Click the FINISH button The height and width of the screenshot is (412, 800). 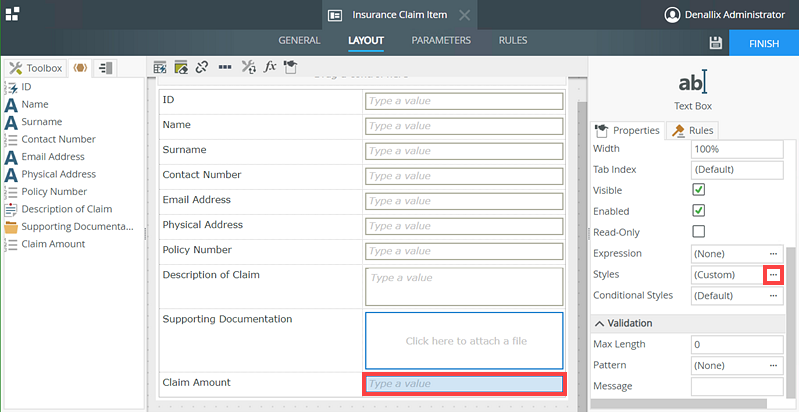point(765,44)
